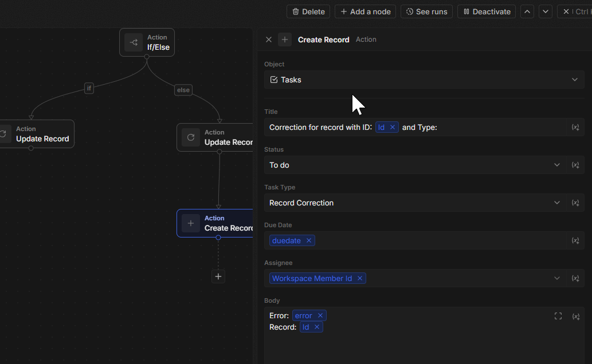
Task: Expand the Task Type dropdown
Action: 557,203
